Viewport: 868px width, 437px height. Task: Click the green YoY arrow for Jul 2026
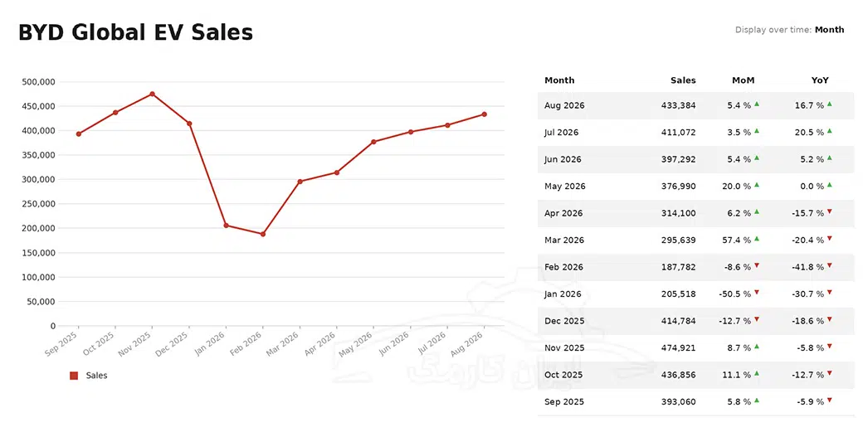pyautogui.click(x=829, y=130)
